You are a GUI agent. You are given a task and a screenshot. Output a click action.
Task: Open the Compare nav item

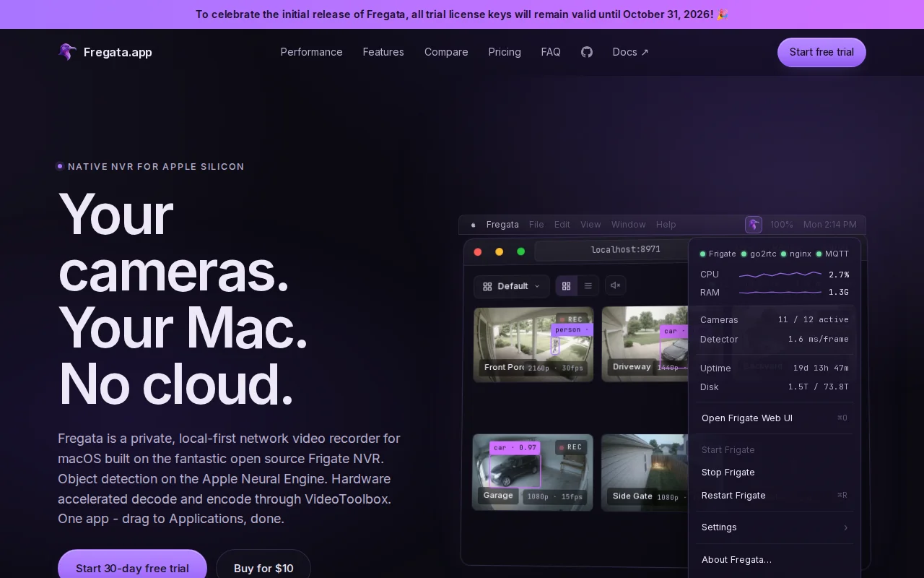446,52
